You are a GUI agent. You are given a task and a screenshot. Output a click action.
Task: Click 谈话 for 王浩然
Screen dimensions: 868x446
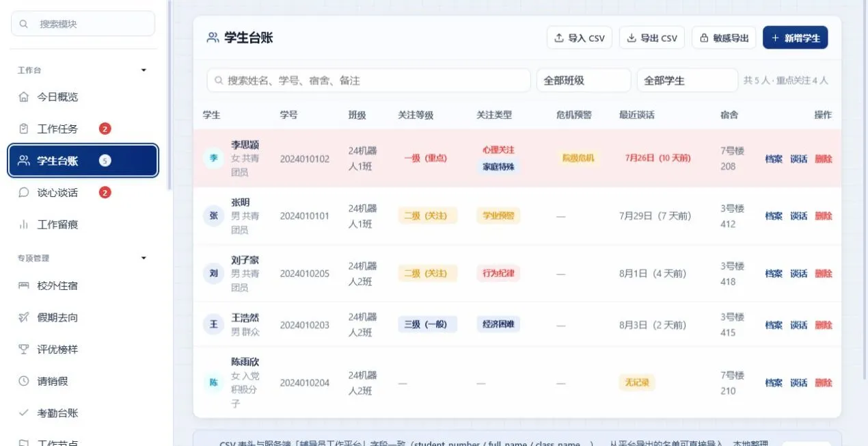(x=799, y=325)
